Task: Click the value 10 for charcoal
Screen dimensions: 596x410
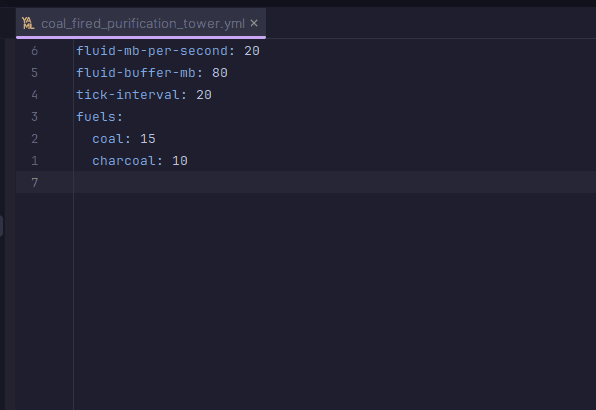Action: (x=180, y=161)
